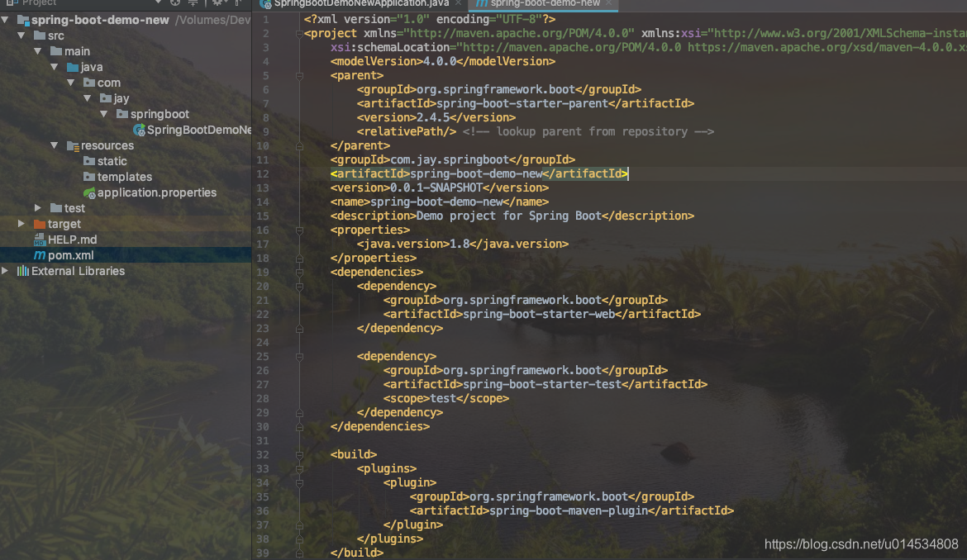Select the main folder icon
Image resolution: width=967 pixels, height=560 pixels.
tap(56, 51)
